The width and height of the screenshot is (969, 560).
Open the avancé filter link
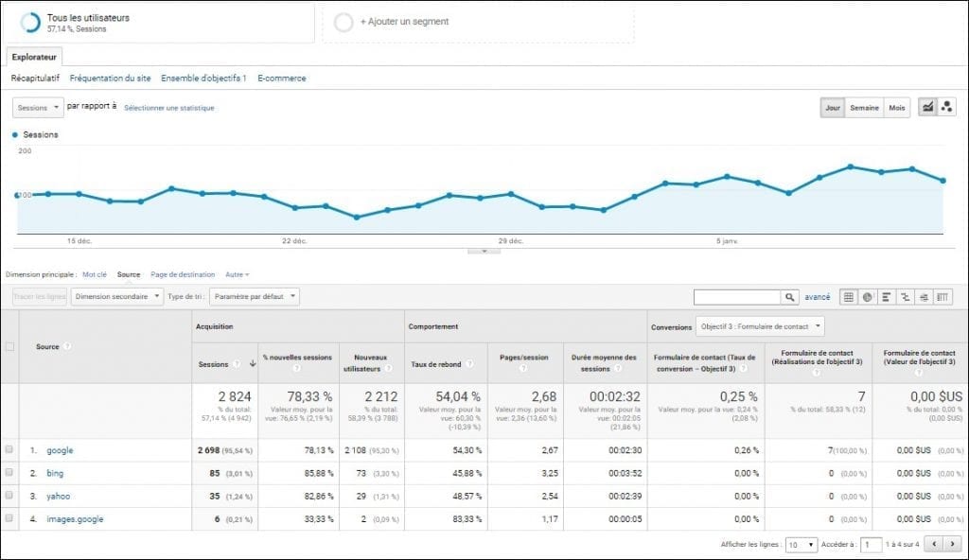817,297
